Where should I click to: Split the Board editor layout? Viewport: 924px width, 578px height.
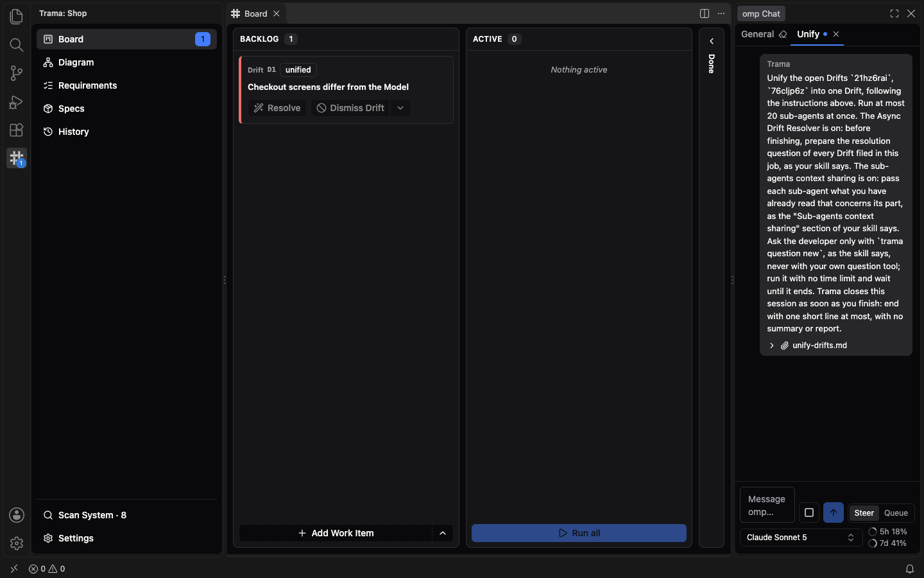click(705, 13)
